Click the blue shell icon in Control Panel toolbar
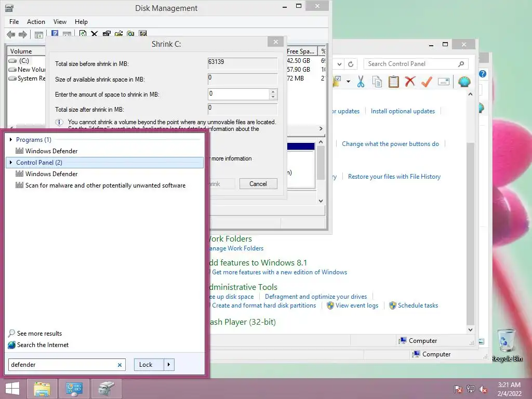This screenshot has height=399, width=532. click(x=464, y=82)
